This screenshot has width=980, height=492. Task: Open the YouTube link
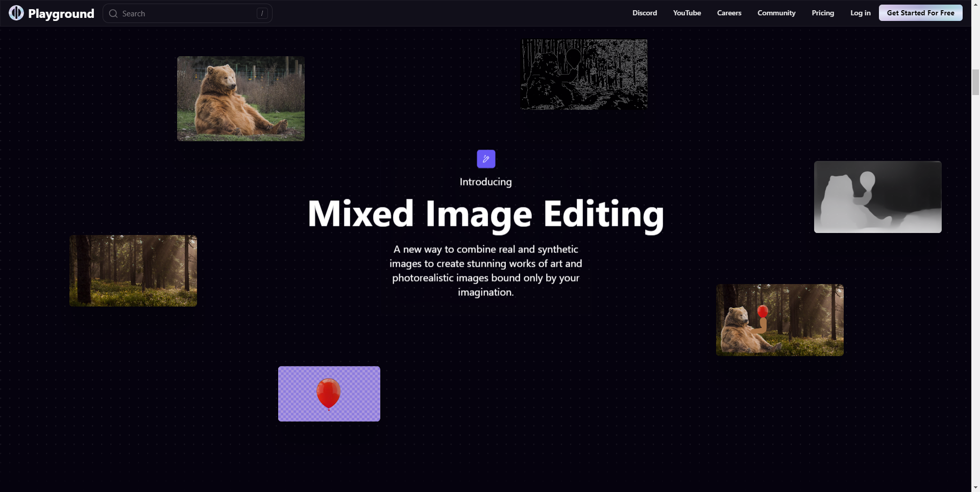pos(687,13)
